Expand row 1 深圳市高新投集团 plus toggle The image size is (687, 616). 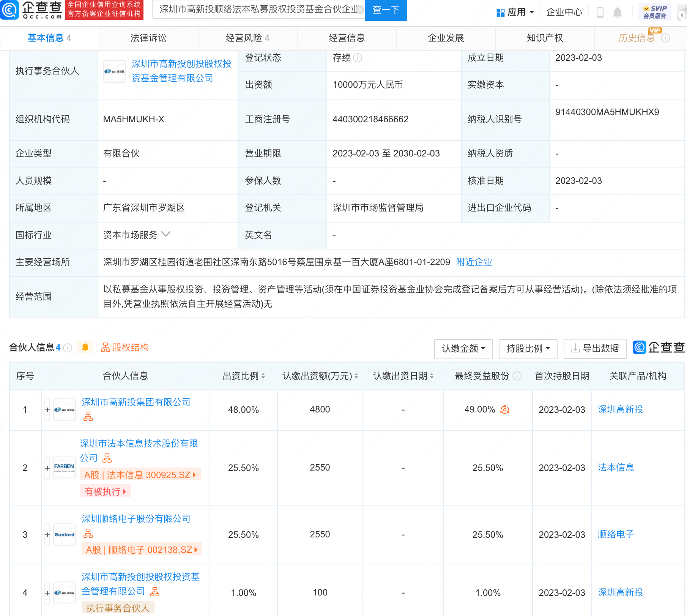pyautogui.click(x=47, y=410)
